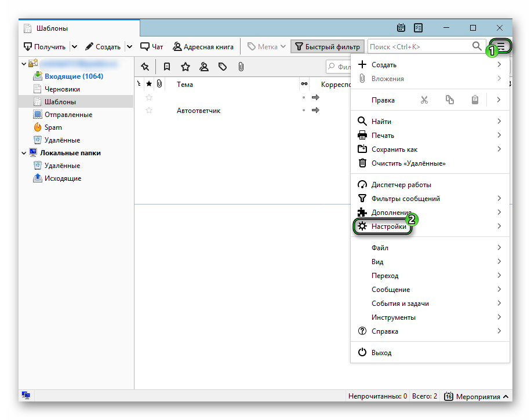The image size is (531, 420).
Task: Toggle the unread filter bookmark icon
Action: (x=166, y=67)
